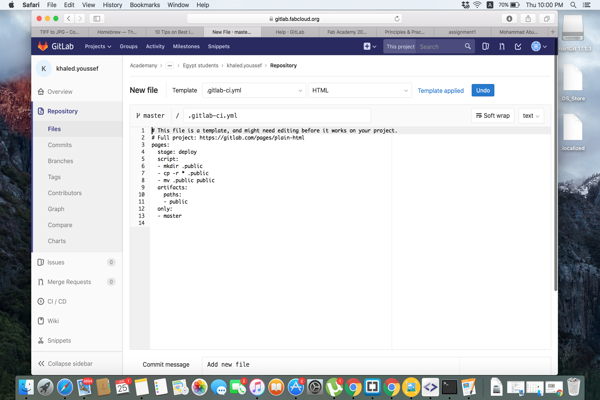The height and width of the screenshot is (400, 600).
Task: Open iTunes from the Dock
Action: pos(257,387)
